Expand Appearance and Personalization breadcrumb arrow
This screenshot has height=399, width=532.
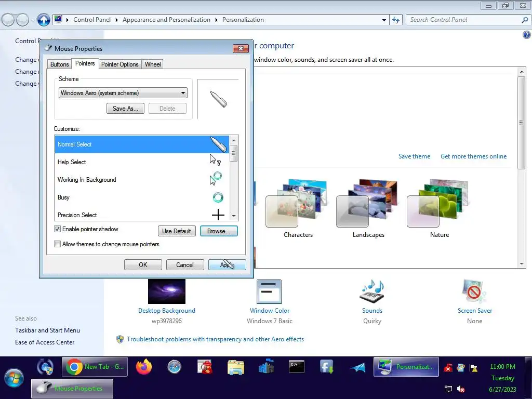tap(216, 20)
